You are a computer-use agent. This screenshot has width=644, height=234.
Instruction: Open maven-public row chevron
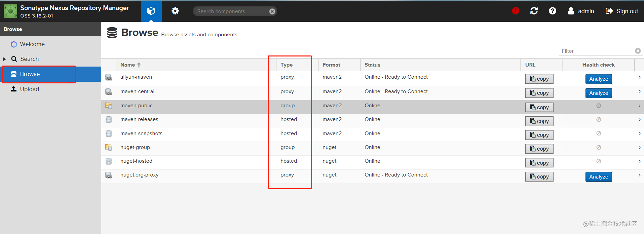tap(639, 106)
